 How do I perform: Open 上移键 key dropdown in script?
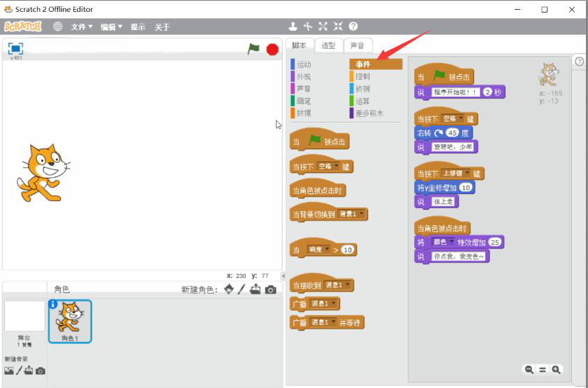pos(455,174)
